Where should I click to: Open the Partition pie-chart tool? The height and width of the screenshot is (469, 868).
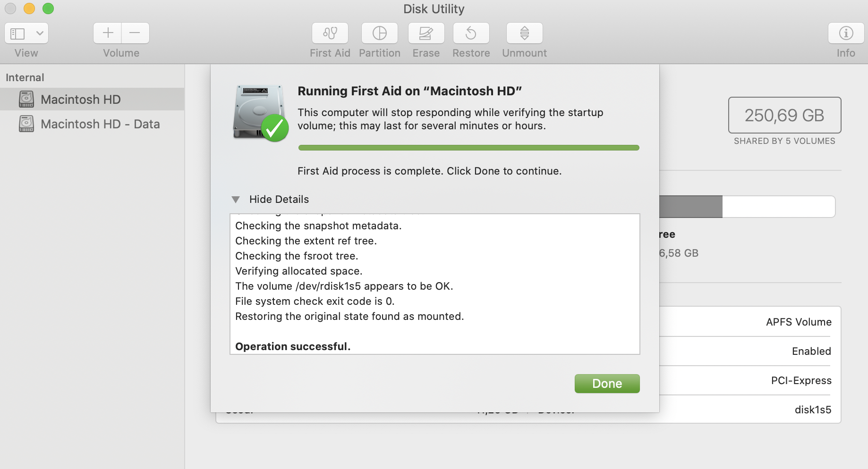point(380,33)
